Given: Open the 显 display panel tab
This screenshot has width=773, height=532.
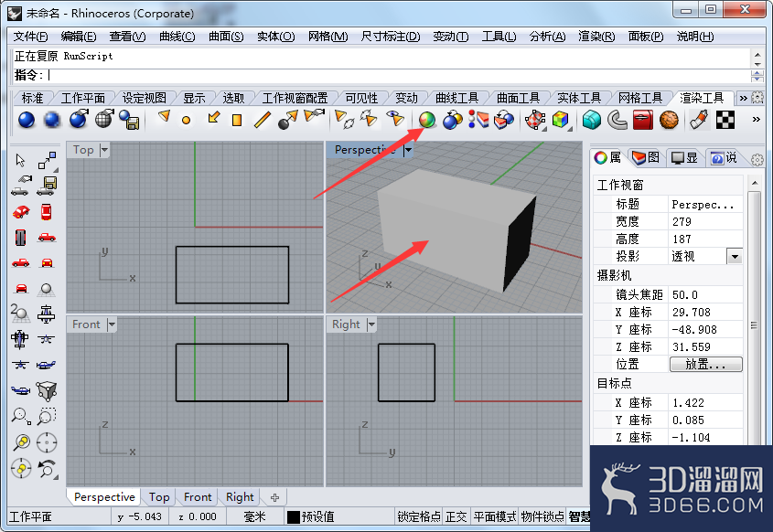Looking at the screenshot, I should coord(685,157).
